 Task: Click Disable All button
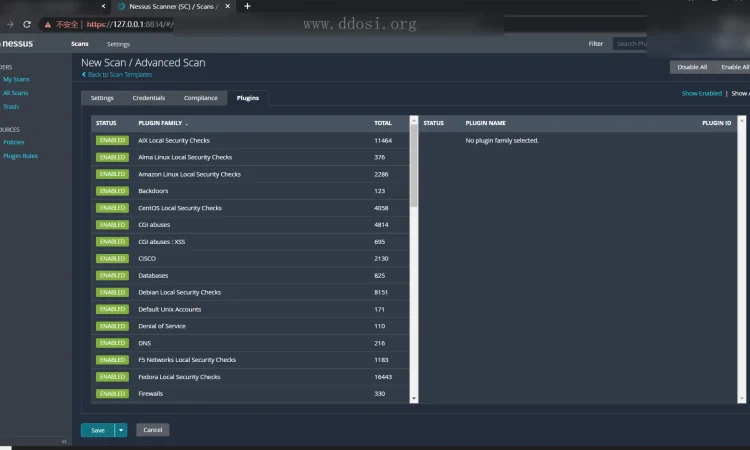click(x=692, y=67)
